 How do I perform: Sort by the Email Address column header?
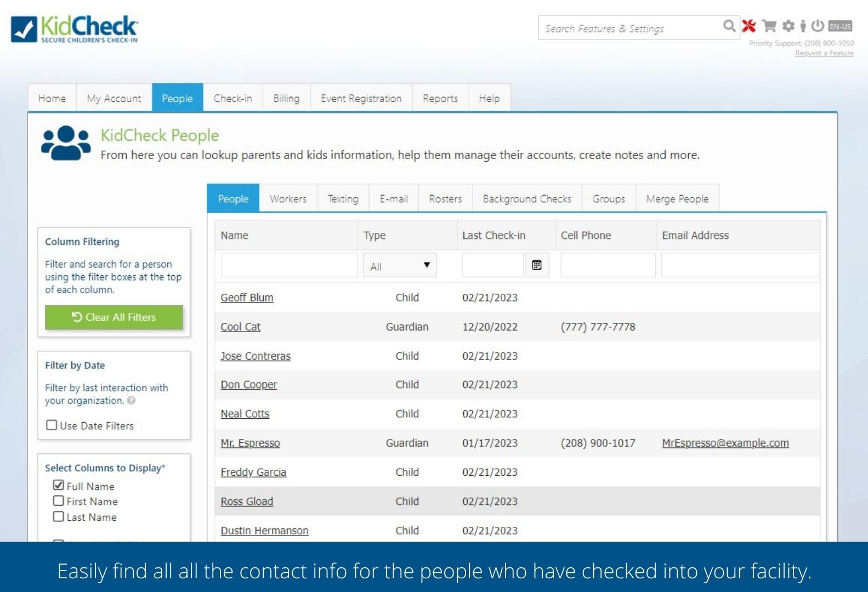(x=695, y=235)
